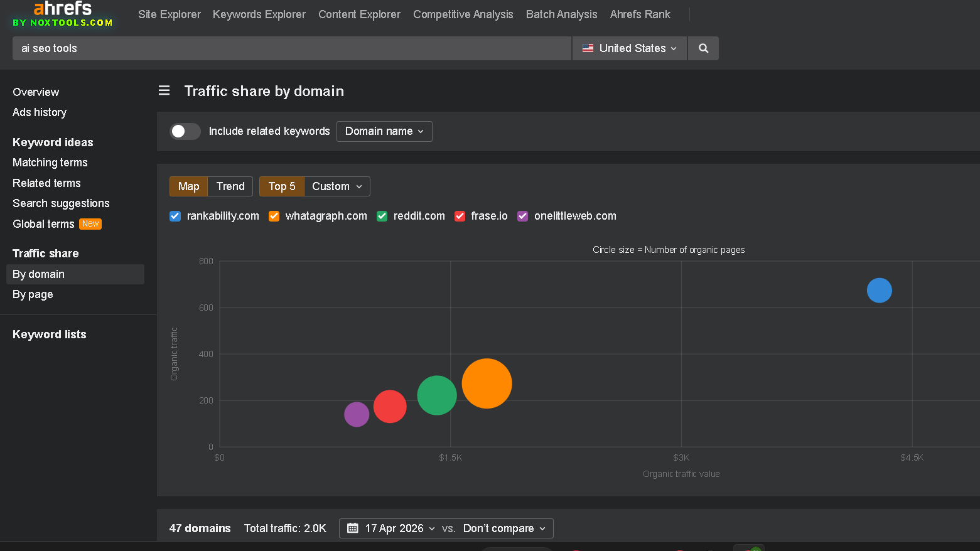The image size is (980, 551).
Task: Open Content Explorer in top navigation
Action: click(x=359, y=14)
